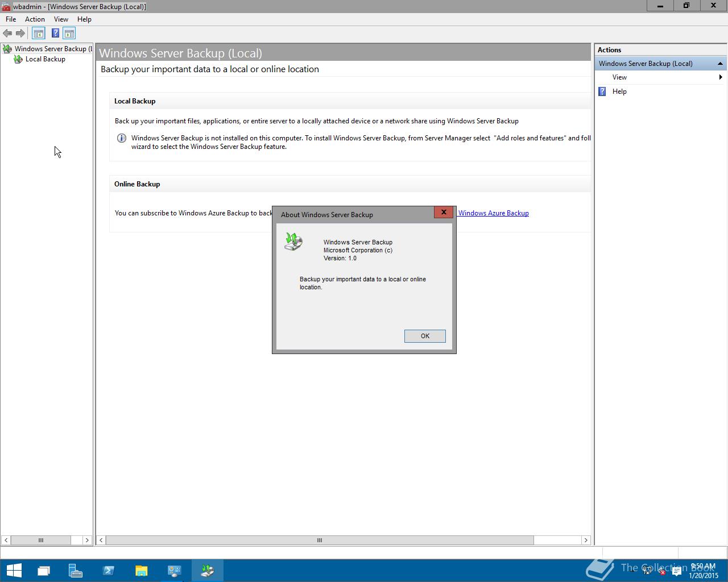The image size is (728, 582).
Task: Click the blue Help toolbar icon
Action: (55, 34)
